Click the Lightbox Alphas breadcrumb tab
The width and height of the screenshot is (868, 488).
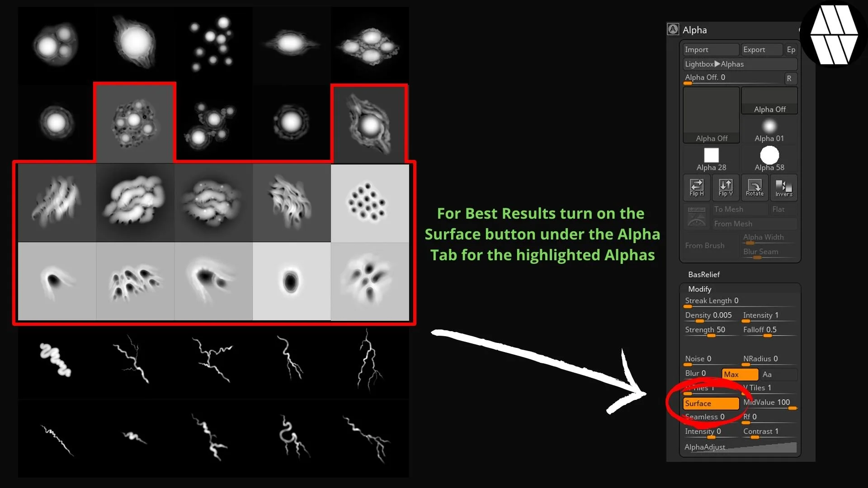(738, 63)
